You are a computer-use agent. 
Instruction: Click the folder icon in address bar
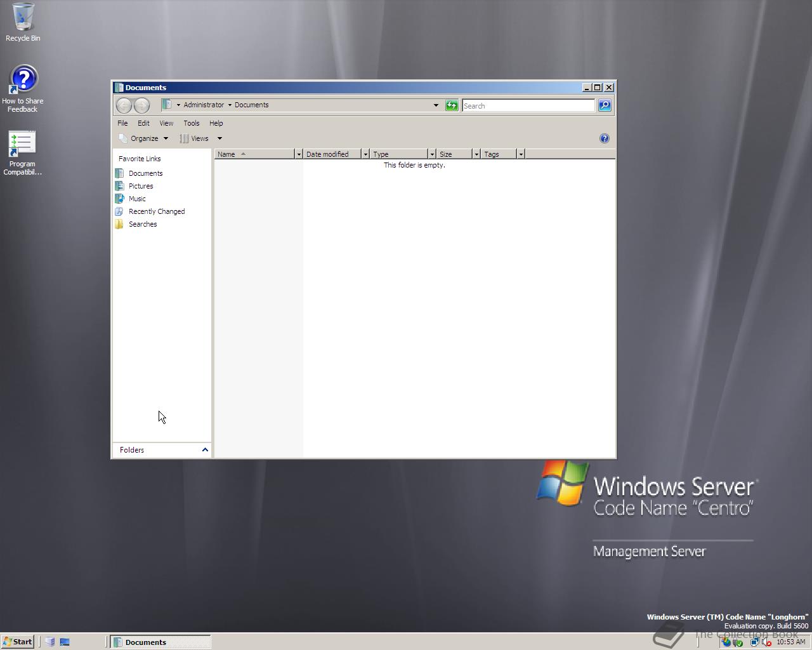(x=167, y=105)
